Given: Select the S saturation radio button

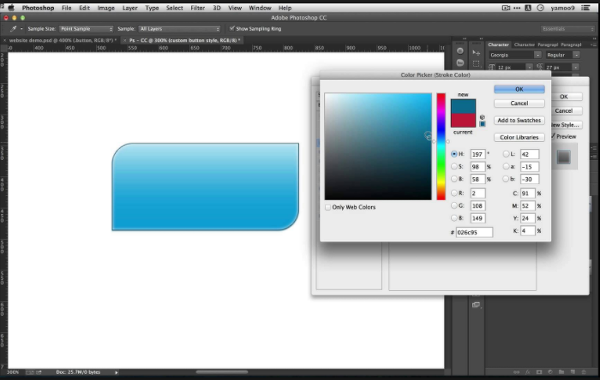Looking at the screenshot, I should (454, 166).
